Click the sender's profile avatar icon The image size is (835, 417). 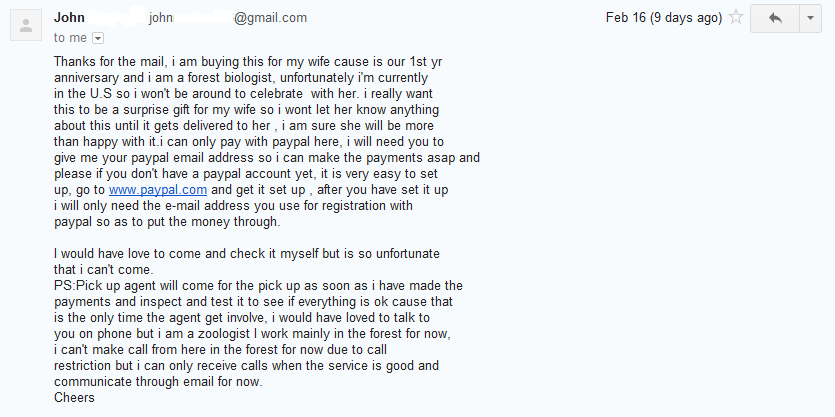(26, 25)
